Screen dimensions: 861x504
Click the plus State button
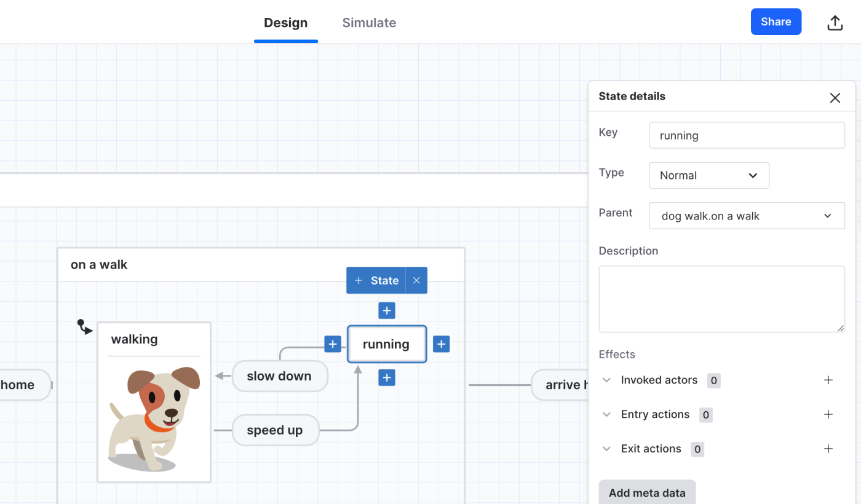(376, 280)
